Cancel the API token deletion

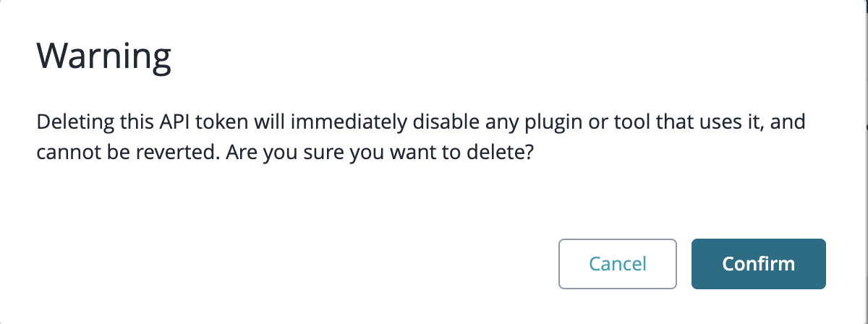pyautogui.click(x=618, y=264)
